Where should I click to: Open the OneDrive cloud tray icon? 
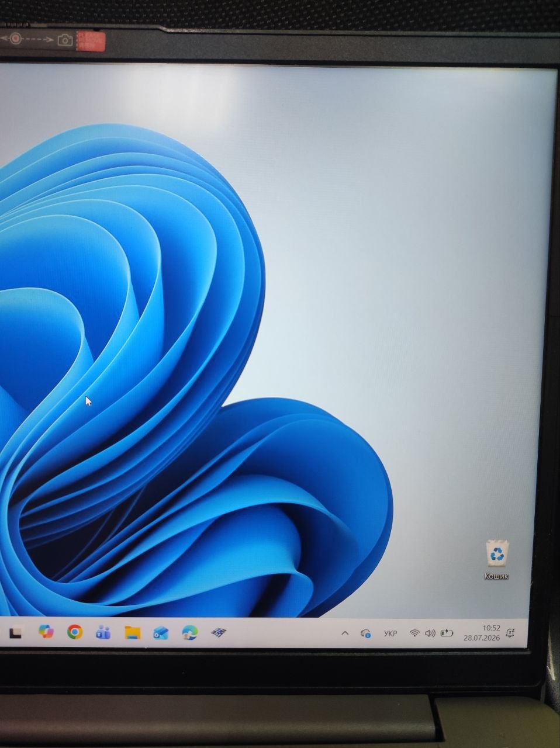point(366,633)
